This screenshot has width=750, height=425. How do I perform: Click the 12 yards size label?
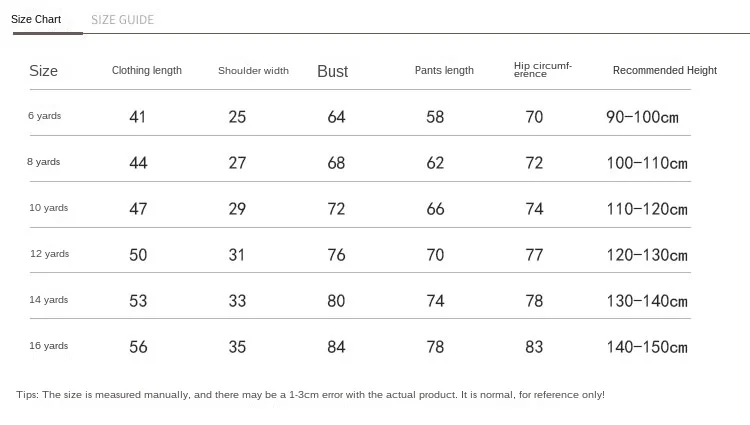tap(49, 254)
